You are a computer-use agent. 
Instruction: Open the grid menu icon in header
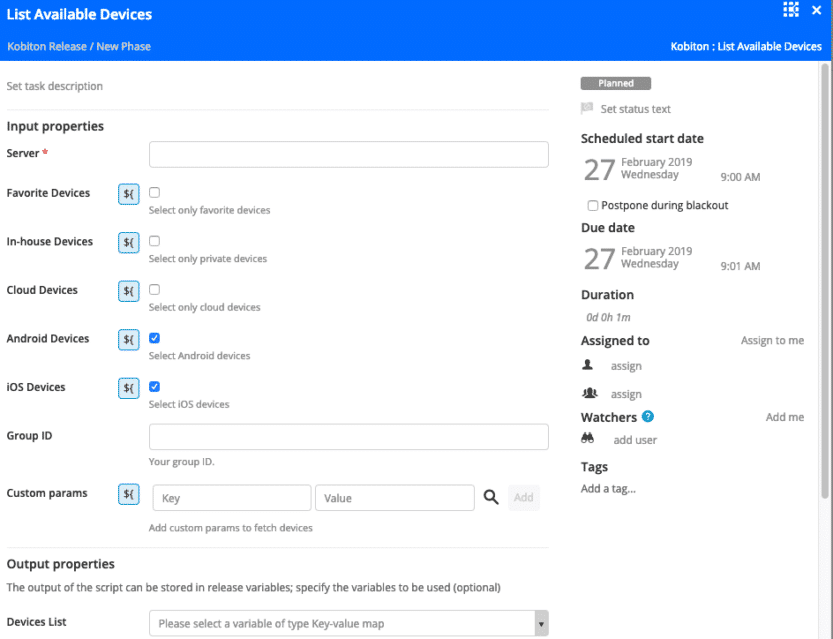[x=791, y=10]
